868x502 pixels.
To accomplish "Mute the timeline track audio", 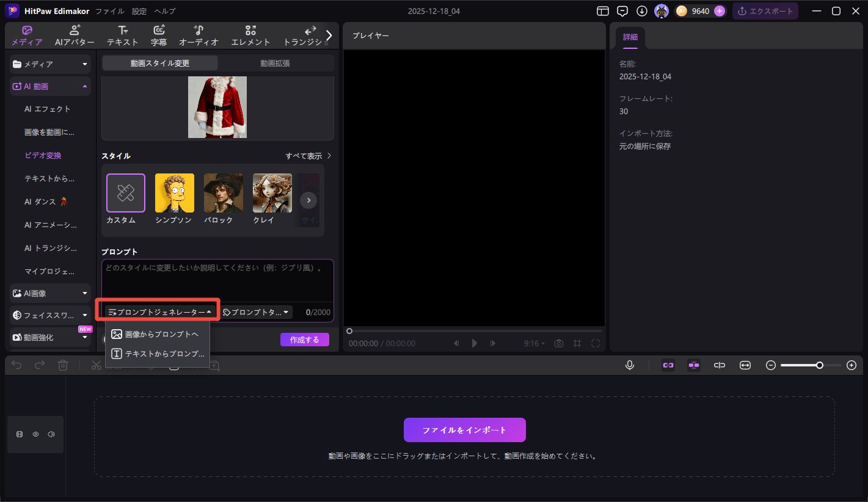I will pos(51,434).
